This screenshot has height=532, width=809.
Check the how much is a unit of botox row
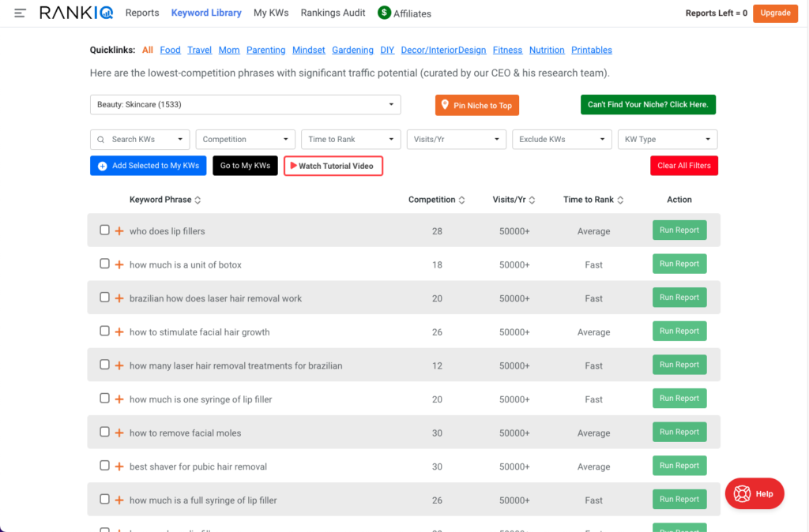tap(105, 264)
